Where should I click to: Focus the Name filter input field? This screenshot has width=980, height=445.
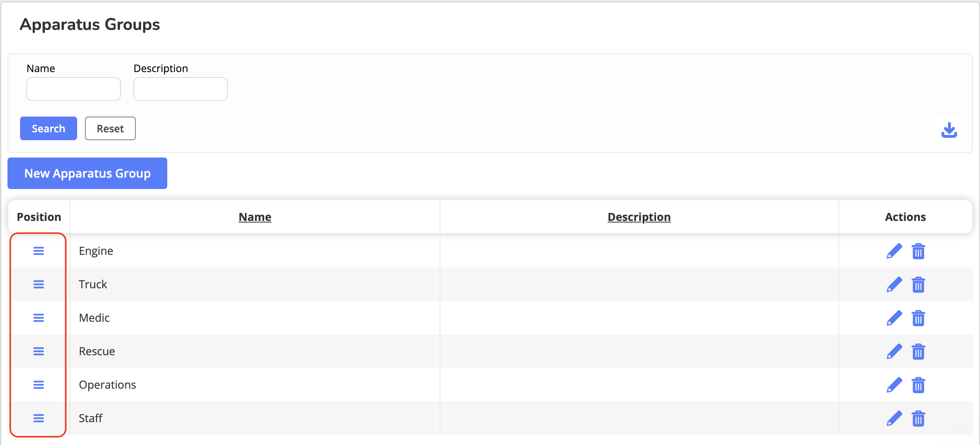pos(74,89)
